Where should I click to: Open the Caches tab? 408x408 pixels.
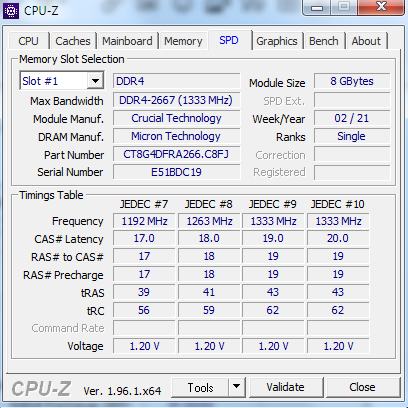pos(73,41)
